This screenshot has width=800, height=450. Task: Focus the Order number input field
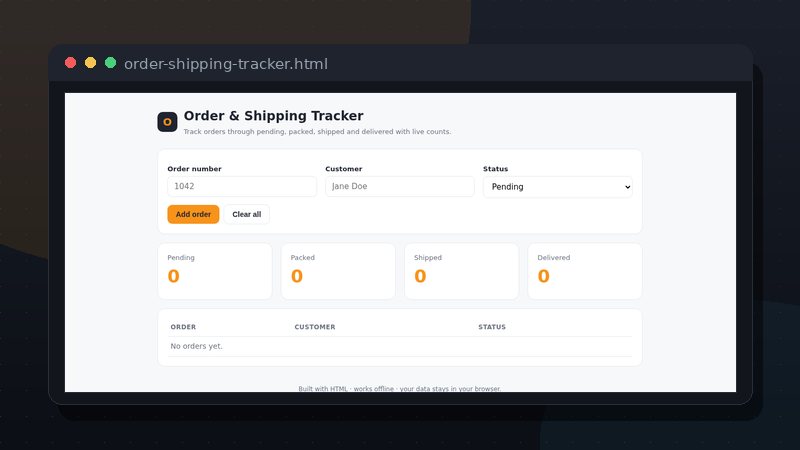[x=242, y=186]
